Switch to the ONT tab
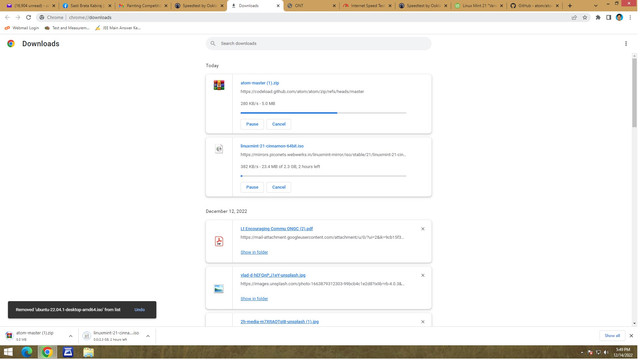 coord(311,6)
